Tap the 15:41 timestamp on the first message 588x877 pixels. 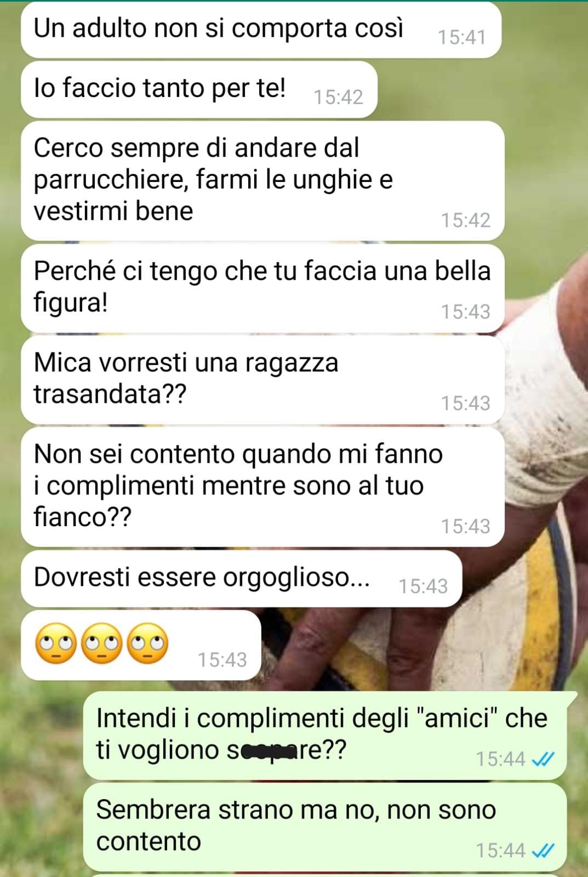coord(462,37)
